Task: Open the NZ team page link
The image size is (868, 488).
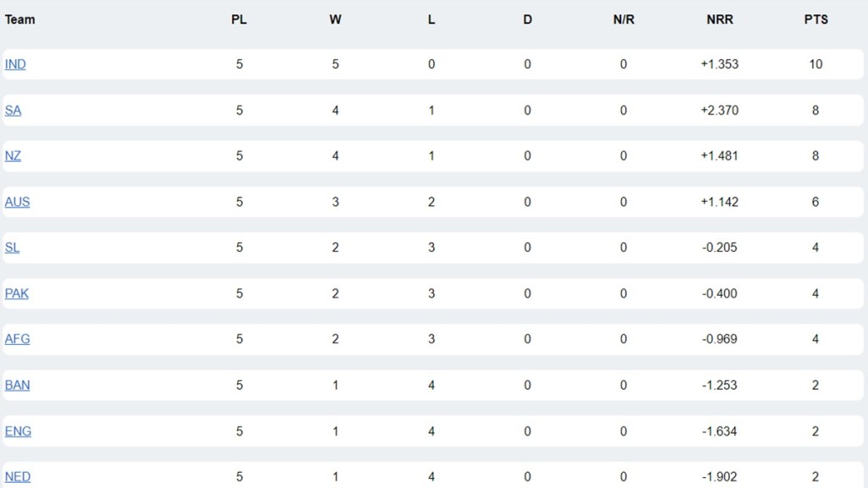Action: (x=12, y=156)
